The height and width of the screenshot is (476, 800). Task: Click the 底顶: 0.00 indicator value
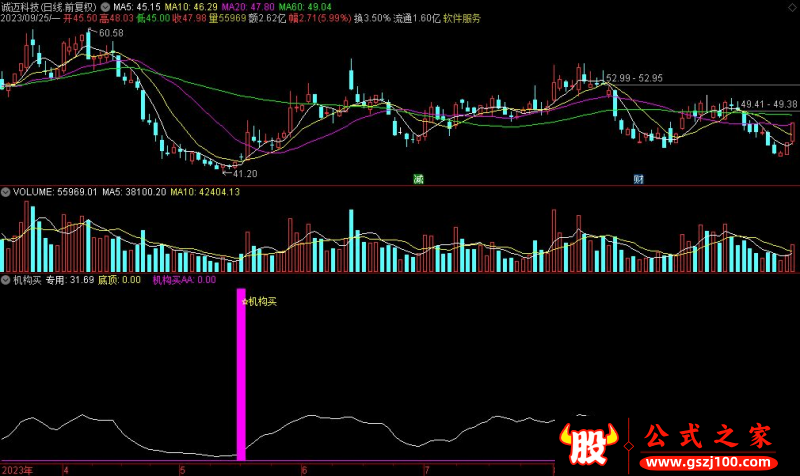click(119, 280)
